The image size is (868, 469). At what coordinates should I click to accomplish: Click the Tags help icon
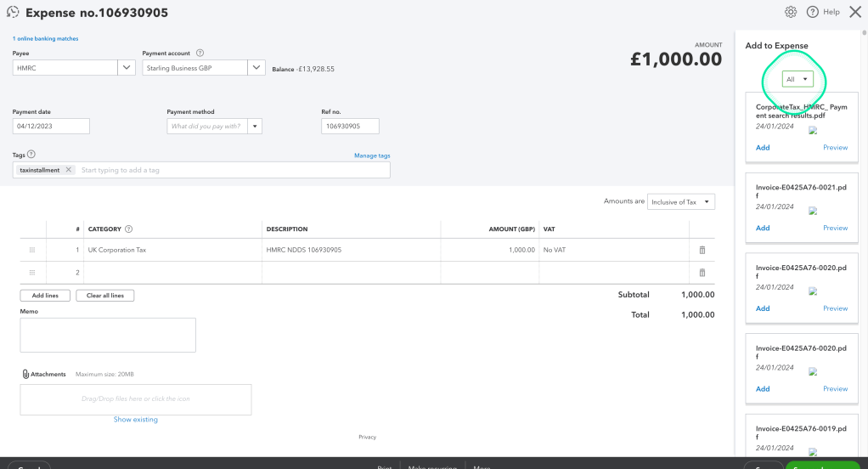31,155
